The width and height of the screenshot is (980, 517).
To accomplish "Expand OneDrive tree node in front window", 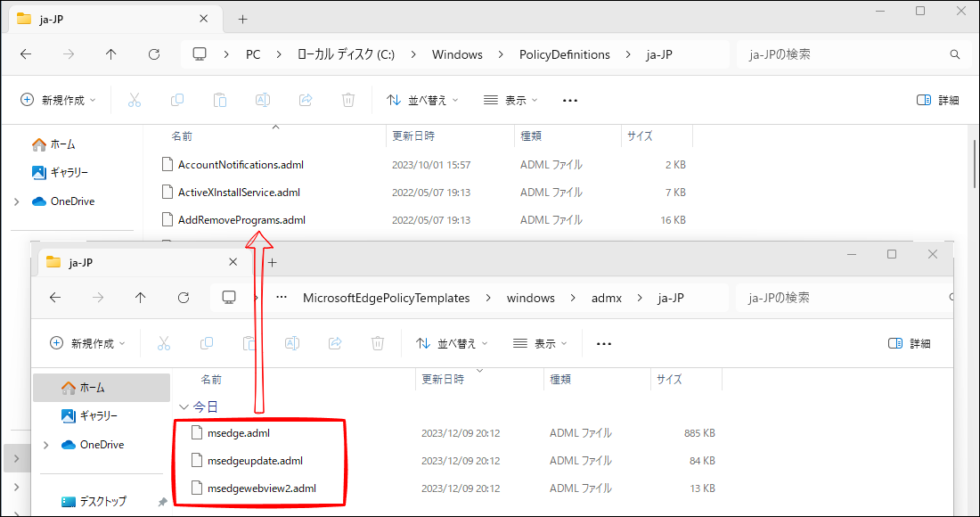I will (45, 445).
